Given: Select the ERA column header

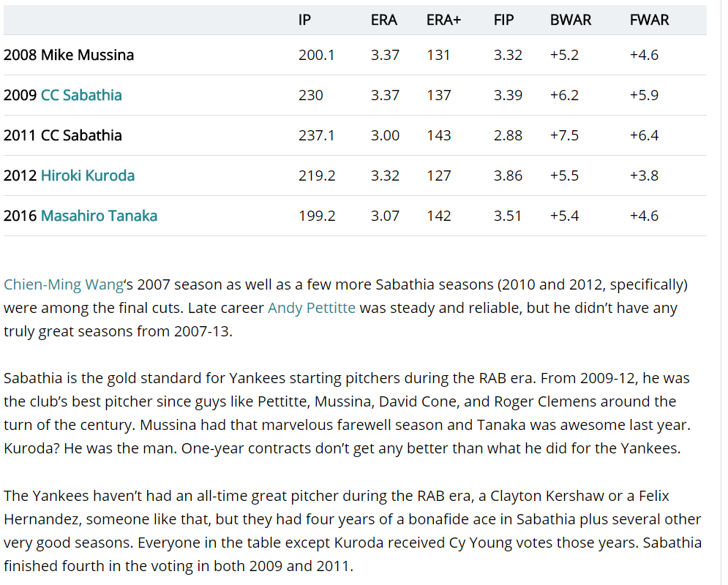Looking at the screenshot, I should (x=384, y=20).
